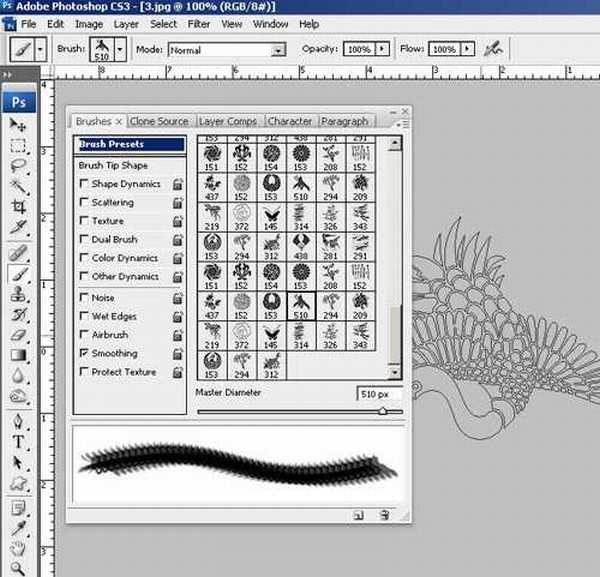Image resolution: width=600 pixels, height=577 pixels.
Task: Choose the Pen tool
Action: pyautogui.click(x=18, y=420)
